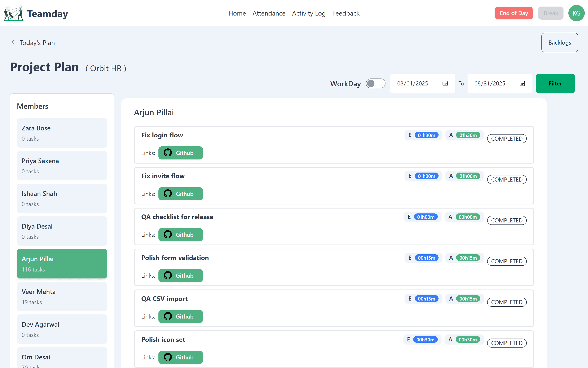Click the back arrow beside Today's Plan
588x368 pixels.
(13, 42)
